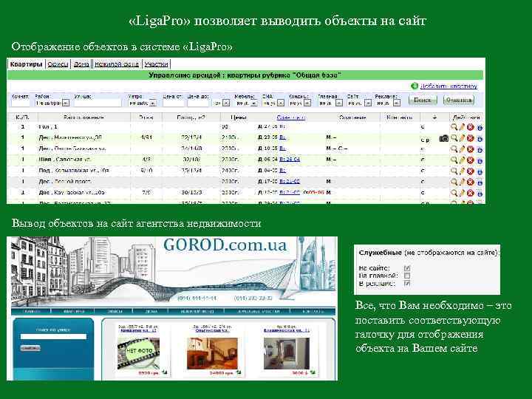Click the blue info icon in the row with the camera
This screenshot has width=532, height=399.
tap(480, 139)
